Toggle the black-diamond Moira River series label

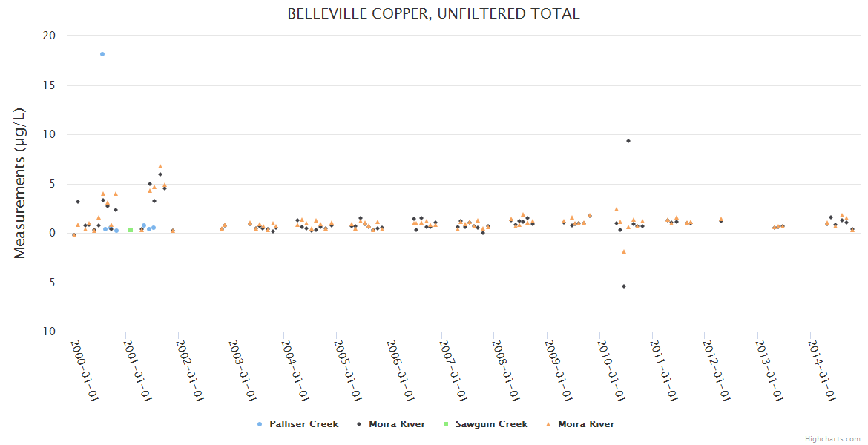coord(397,424)
